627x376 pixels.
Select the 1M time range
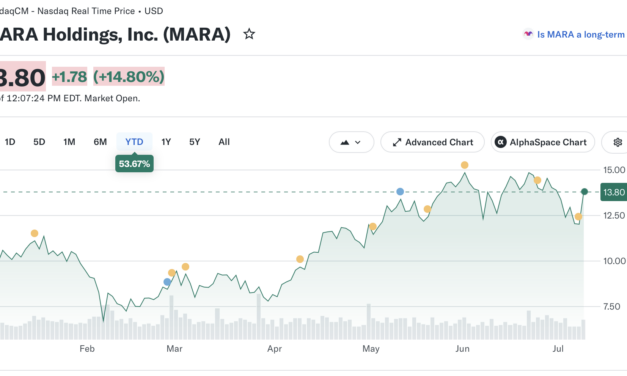(69, 142)
